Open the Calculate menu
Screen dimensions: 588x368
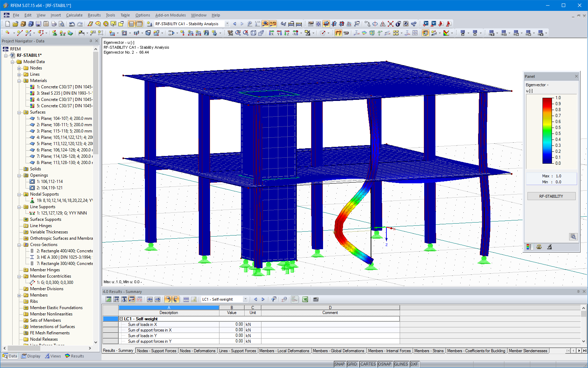74,15
